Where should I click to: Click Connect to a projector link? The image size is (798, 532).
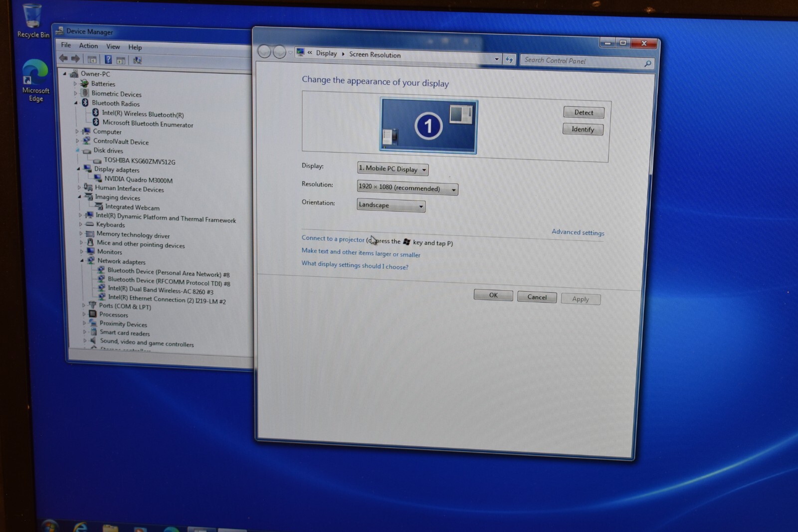333,239
